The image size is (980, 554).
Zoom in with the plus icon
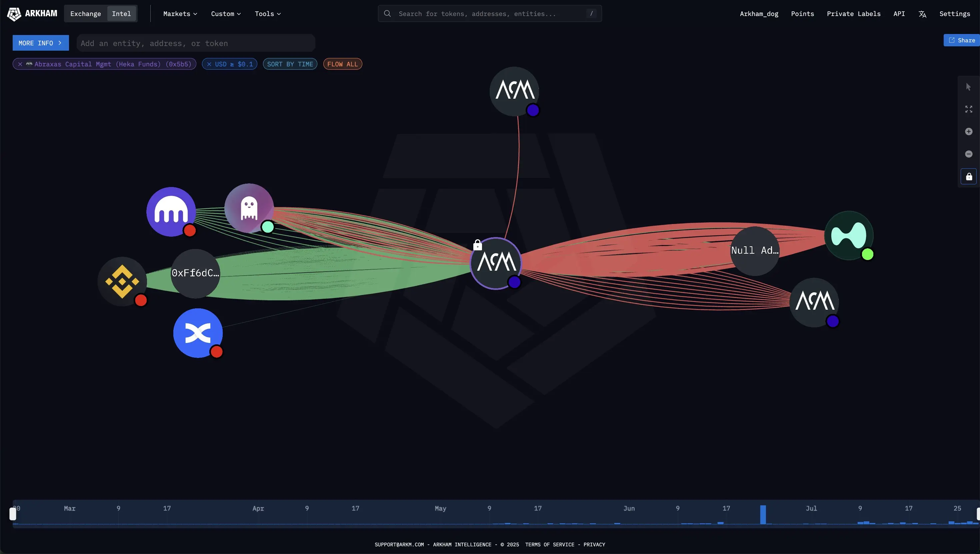[969, 132]
